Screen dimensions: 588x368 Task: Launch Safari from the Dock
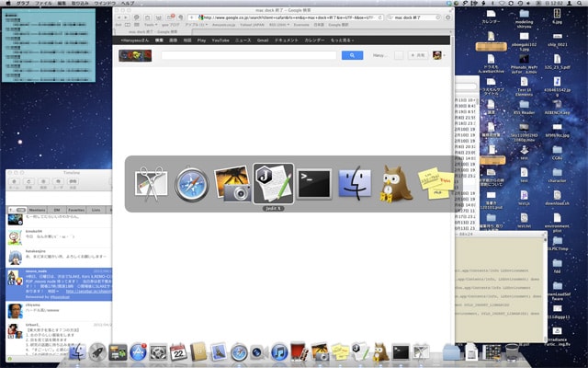tap(239, 352)
